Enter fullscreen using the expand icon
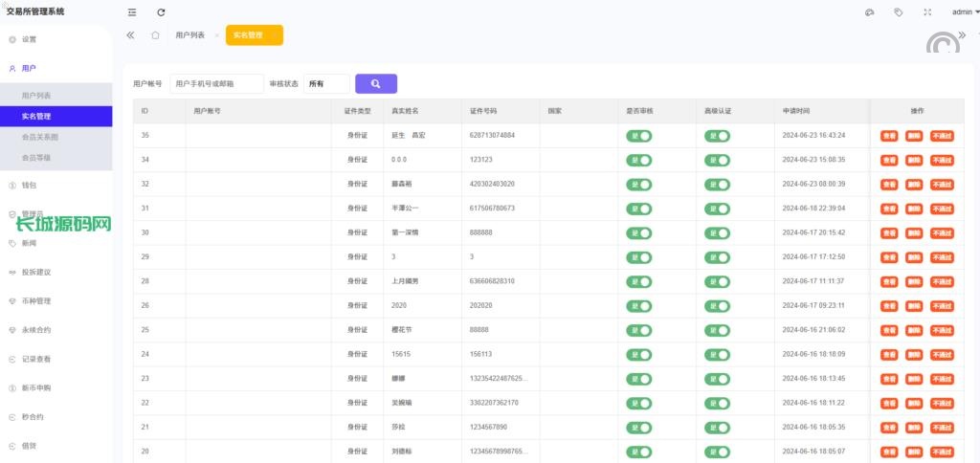 [927, 12]
